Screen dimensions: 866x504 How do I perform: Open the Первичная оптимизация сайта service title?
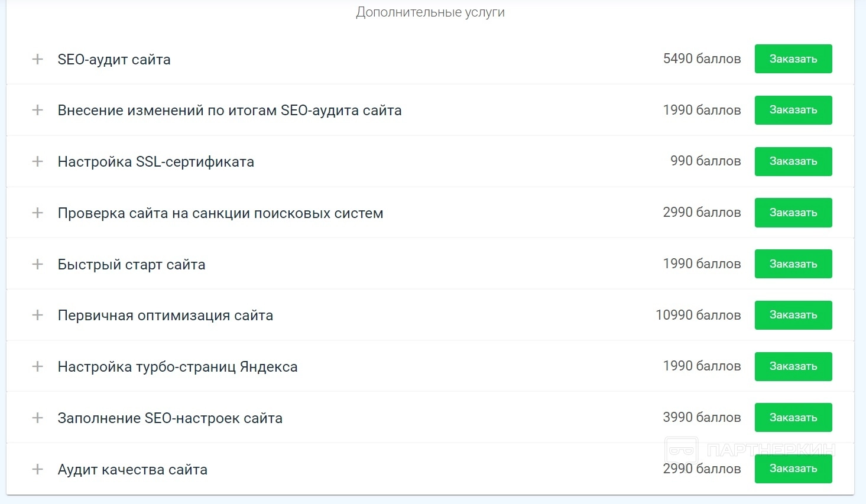pos(165,316)
